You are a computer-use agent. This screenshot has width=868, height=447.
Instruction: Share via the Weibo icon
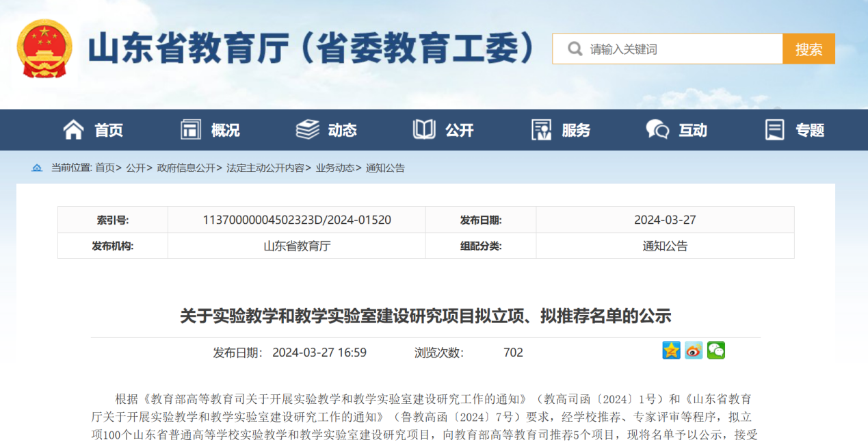[x=694, y=350]
